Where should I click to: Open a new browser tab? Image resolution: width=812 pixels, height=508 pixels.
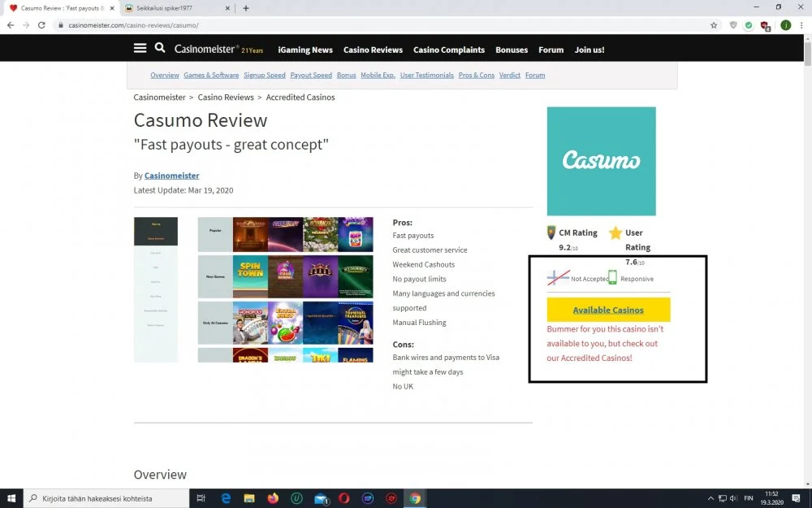click(246, 8)
